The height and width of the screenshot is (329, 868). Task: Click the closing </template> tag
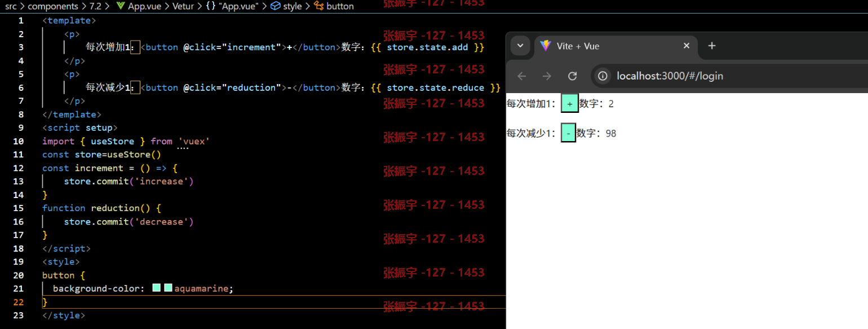coord(72,115)
